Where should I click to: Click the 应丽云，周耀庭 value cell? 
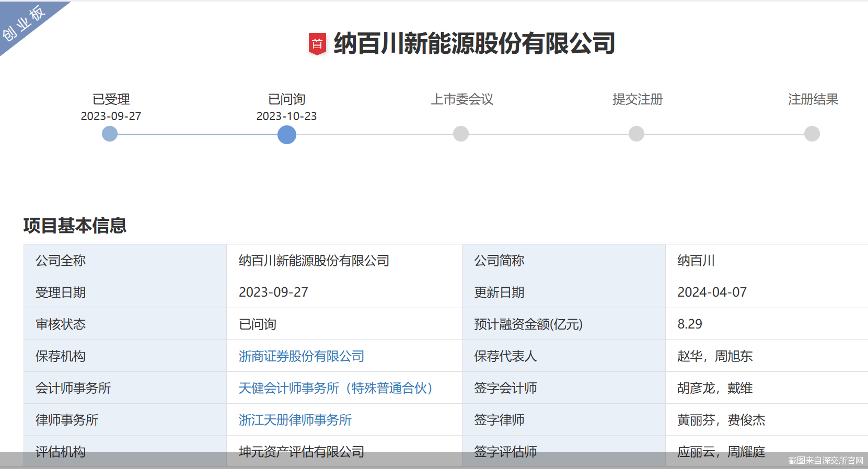(x=767, y=451)
